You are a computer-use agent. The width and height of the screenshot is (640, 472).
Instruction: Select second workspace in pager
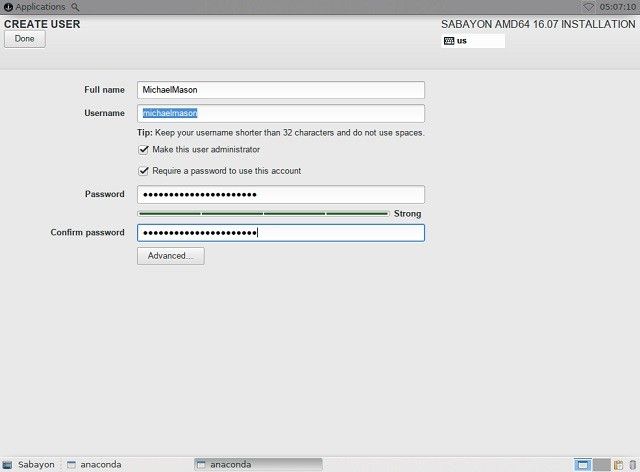(602, 465)
